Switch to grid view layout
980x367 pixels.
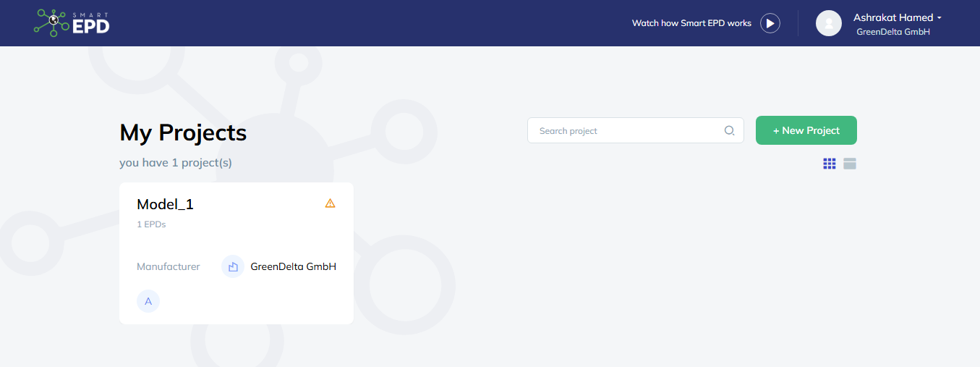pyautogui.click(x=830, y=164)
